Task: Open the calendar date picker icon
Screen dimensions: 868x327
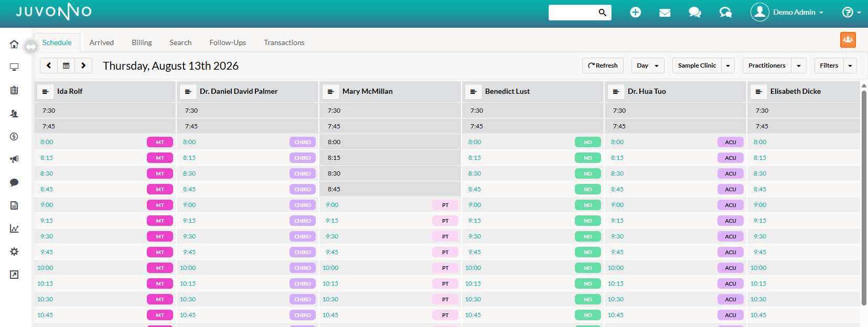Action: (x=66, y=66)
